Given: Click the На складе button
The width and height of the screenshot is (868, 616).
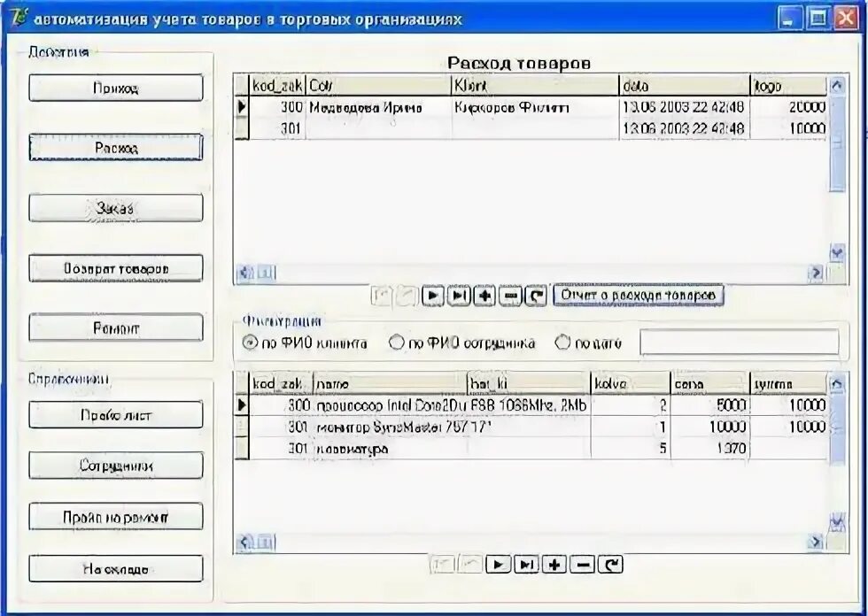Looking at the screenshot, I should (x=116, y=568).
